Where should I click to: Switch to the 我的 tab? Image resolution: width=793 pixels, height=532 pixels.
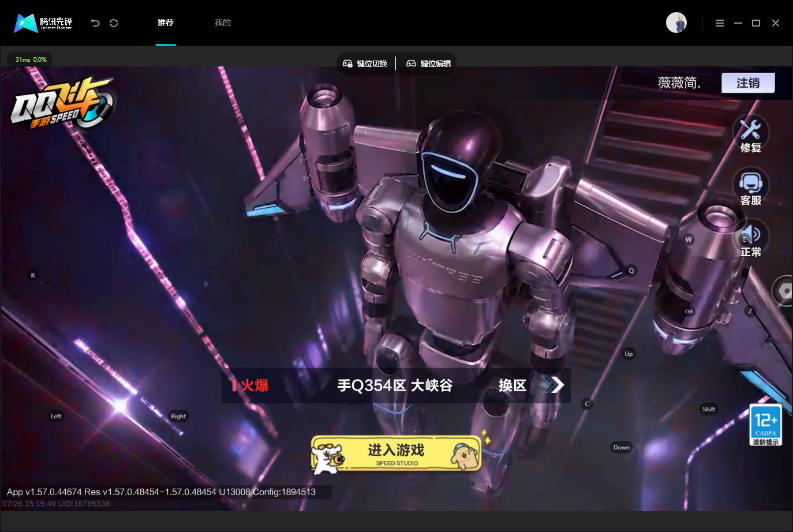(x=223, y=23)
